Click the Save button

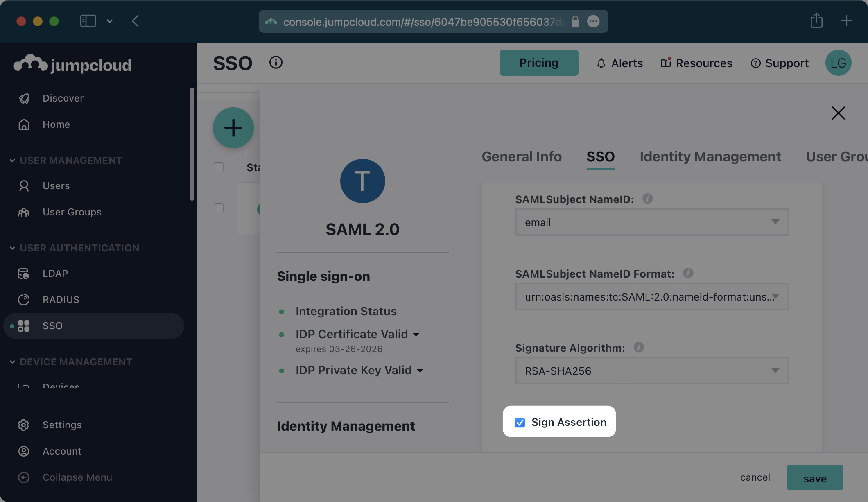click(815, 477)
